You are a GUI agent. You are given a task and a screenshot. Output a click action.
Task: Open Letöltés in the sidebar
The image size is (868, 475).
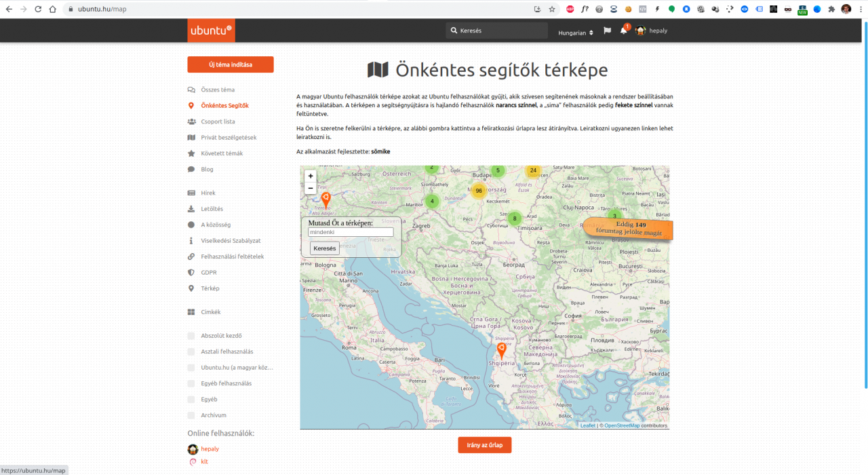tap(212, 209)
